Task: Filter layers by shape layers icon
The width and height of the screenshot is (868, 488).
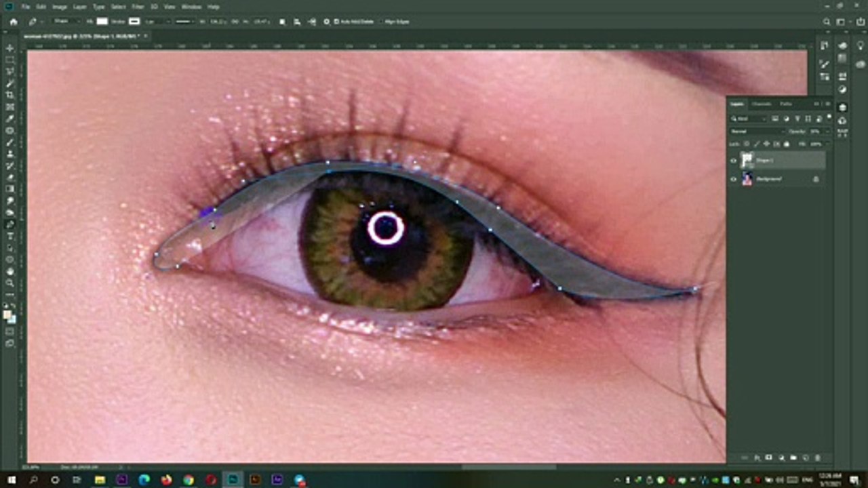Action: tap(808, 119)
